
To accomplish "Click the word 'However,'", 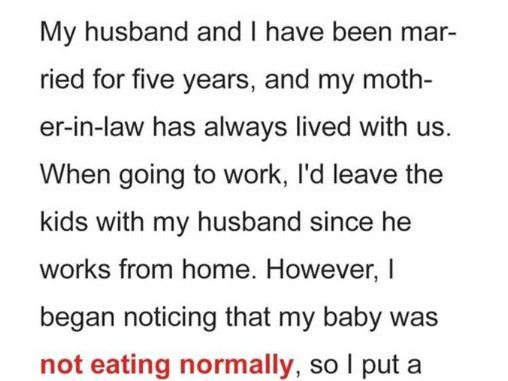I will (x=323, y=270).
